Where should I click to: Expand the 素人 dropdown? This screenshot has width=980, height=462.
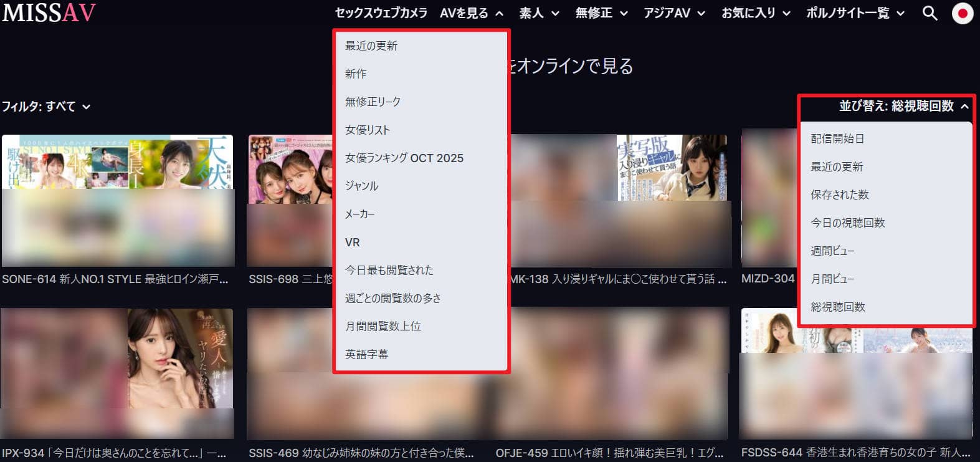click(539, 13)
